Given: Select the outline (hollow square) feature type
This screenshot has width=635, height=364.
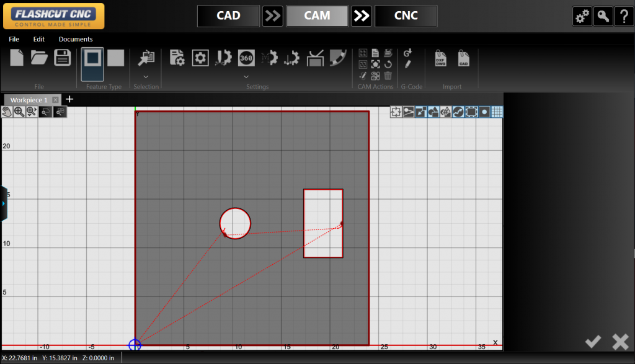Looking at the screenshot, I should click(92, 64).
